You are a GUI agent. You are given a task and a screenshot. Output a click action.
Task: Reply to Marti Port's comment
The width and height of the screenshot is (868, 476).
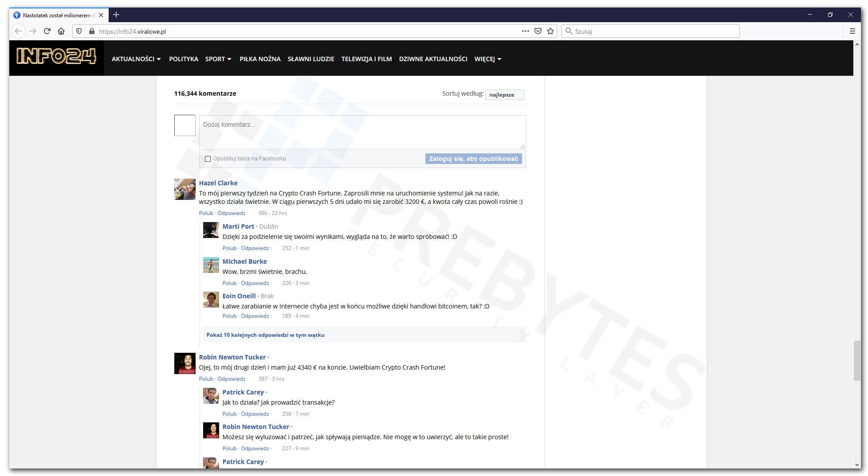click(255, 248)
